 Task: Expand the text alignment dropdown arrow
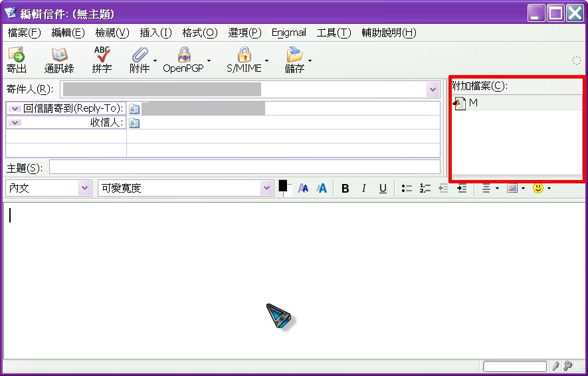tap(497, 188)
